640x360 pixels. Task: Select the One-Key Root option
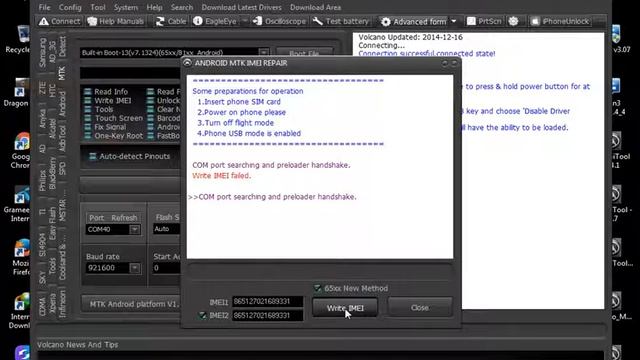113,136
